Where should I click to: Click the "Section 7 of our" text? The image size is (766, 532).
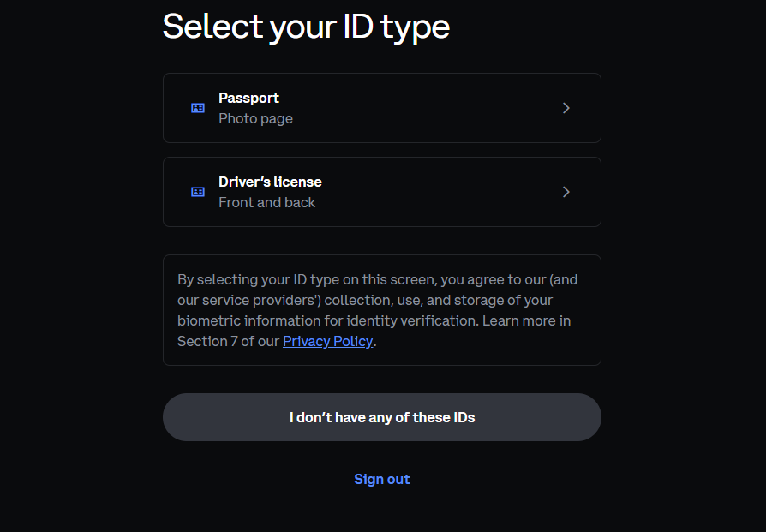coord(228,341)
